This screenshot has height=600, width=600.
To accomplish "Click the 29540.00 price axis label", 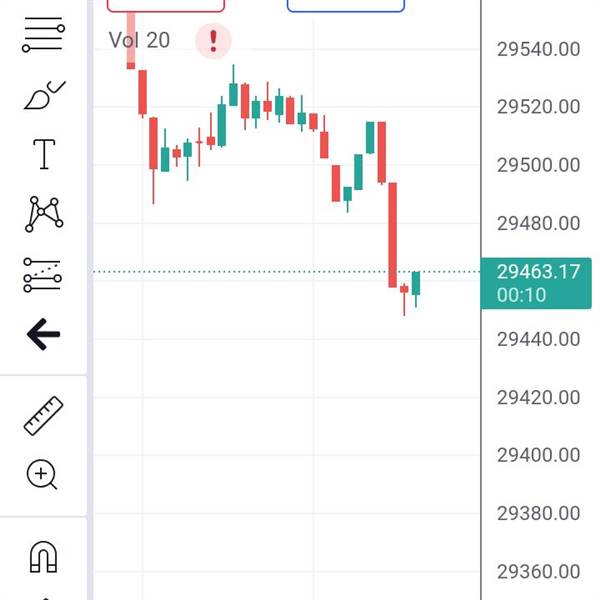I will [x=538, y=49].
